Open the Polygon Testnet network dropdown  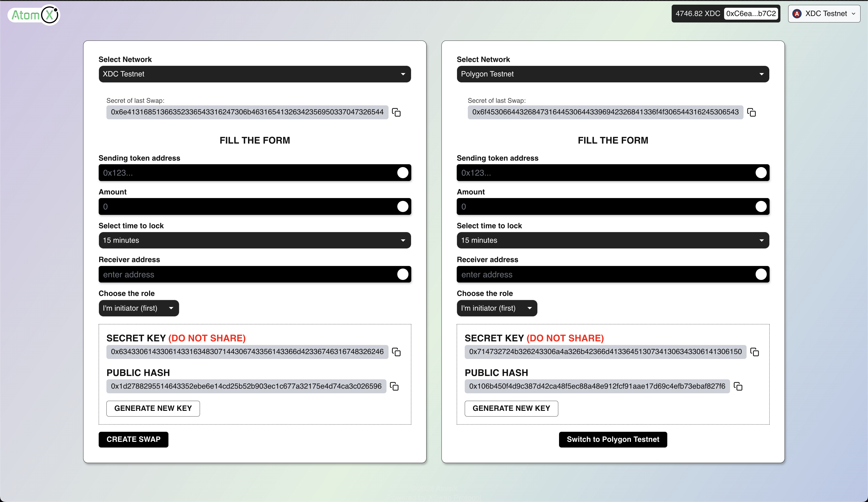point(613,74)
